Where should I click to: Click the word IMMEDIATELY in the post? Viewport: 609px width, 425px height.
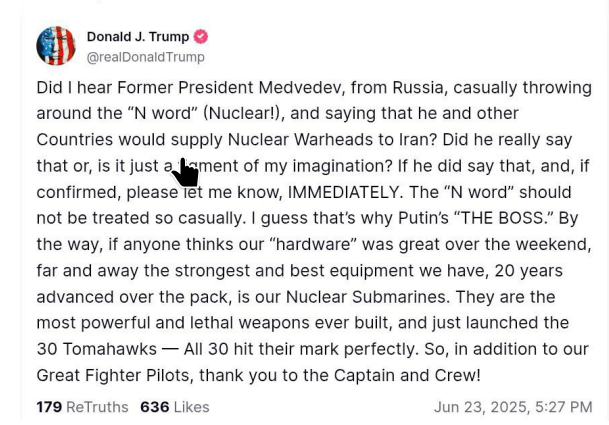[345, 192]
